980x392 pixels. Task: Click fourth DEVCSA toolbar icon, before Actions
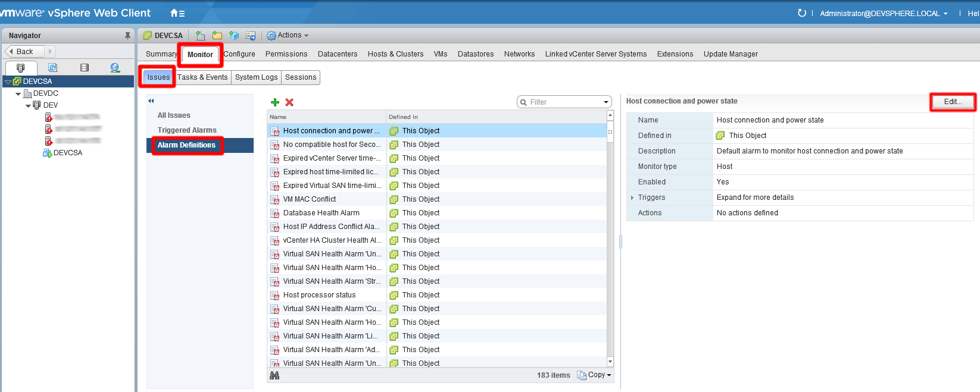251,36
